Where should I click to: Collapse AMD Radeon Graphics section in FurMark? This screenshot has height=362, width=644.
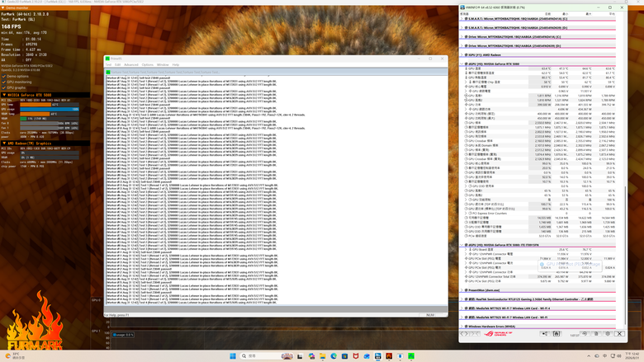tap(4, 143)
